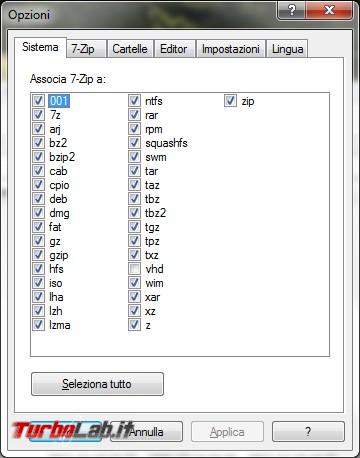Toggle the wim extension checkbox
The image size is (360, 458).
pyautogui.click(x=134, y=283)
